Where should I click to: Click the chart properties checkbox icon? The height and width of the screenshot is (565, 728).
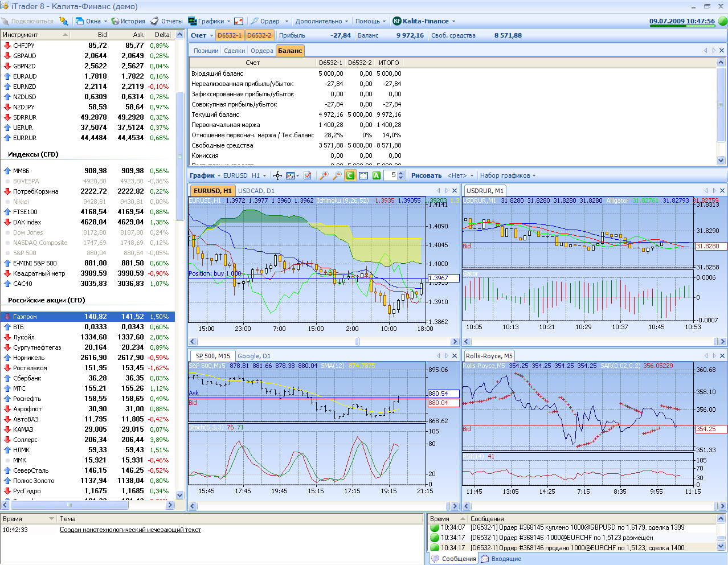click(308, 175)
